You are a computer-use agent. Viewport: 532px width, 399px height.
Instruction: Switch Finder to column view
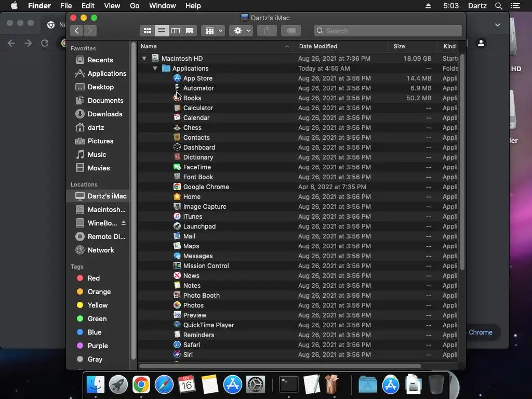point(176,31)
